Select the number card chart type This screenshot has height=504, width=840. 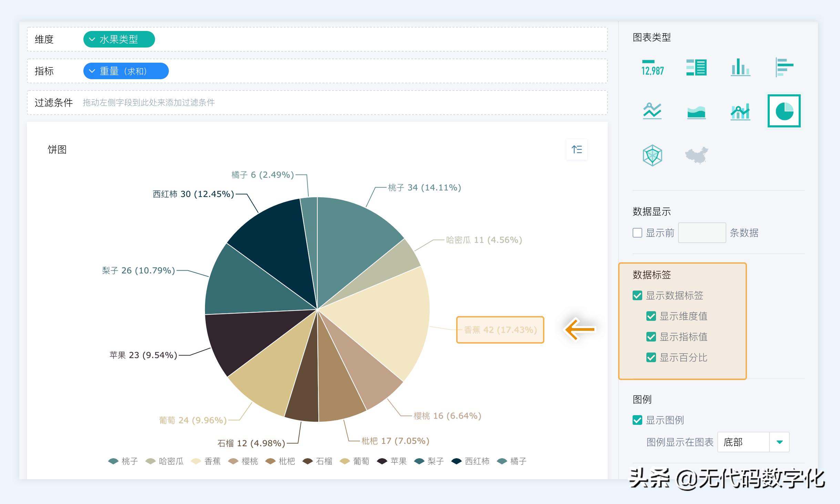653,68
